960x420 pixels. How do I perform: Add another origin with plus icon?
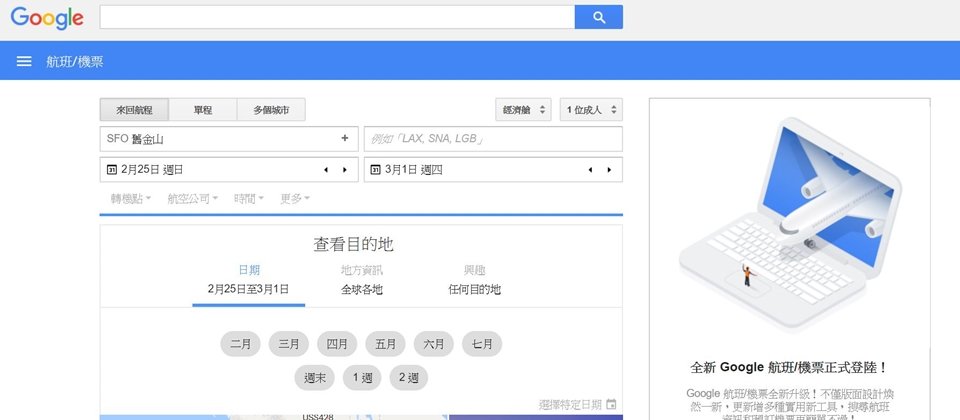[345, 138]
